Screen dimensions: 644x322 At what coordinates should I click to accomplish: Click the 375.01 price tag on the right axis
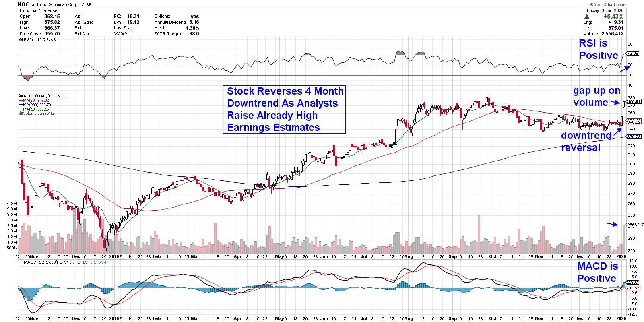pyautogui.click(x=634, y=101)
